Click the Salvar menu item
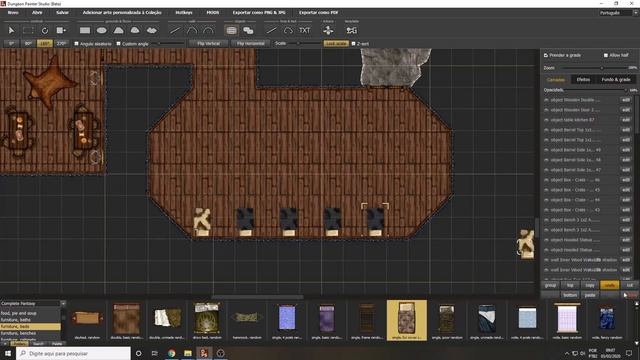The image size is (640, 360). click(x=62, y=13)
